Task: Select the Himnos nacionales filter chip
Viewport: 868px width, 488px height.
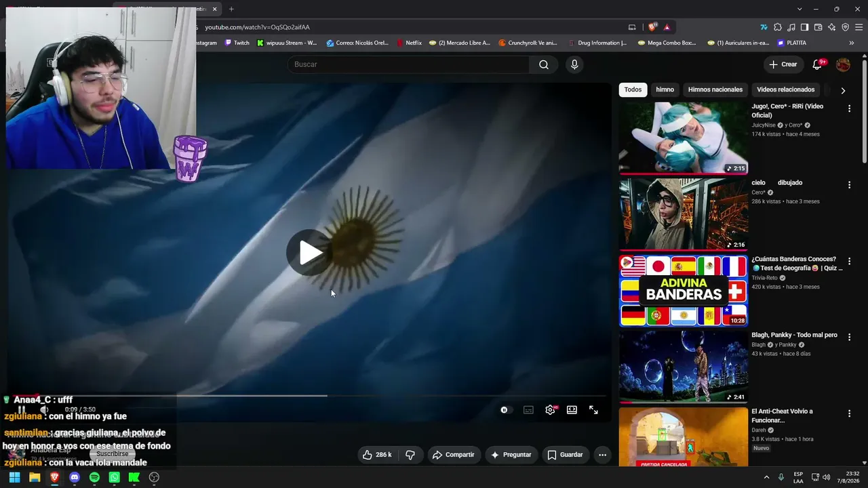Action: point(715,89)
